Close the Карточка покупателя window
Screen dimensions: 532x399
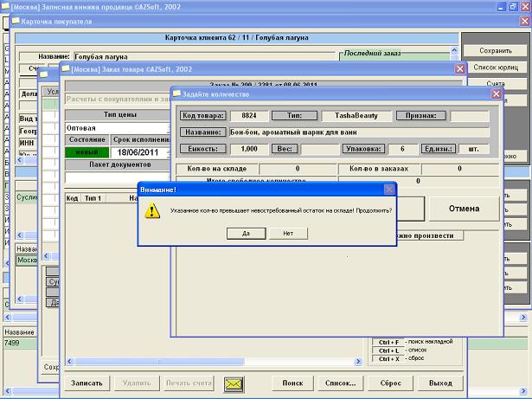tap(524, 22)
